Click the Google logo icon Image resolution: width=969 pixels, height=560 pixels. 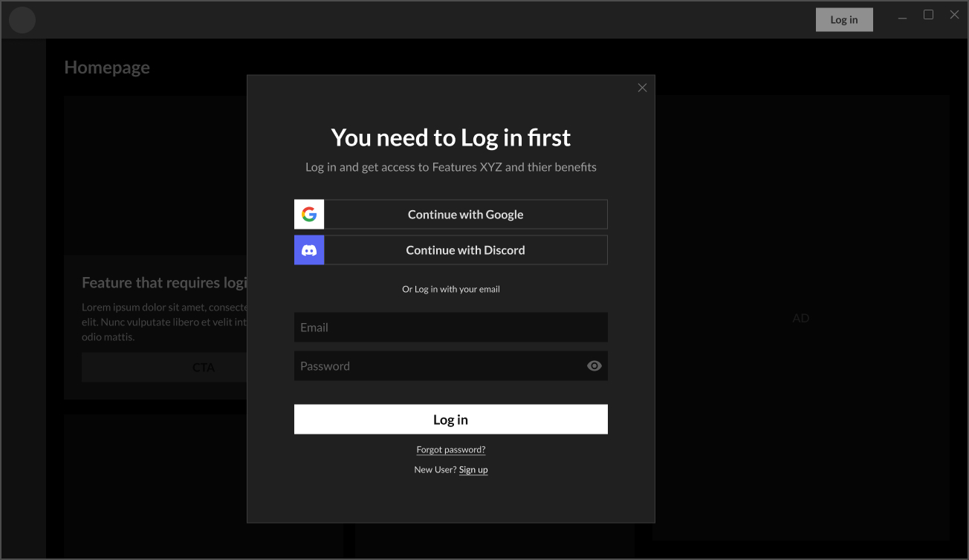pos(309,214)
